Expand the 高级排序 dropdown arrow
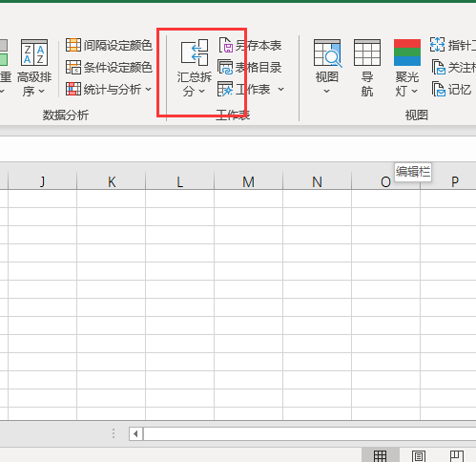Viewport: 476px width, 462px height. (42, 92)
